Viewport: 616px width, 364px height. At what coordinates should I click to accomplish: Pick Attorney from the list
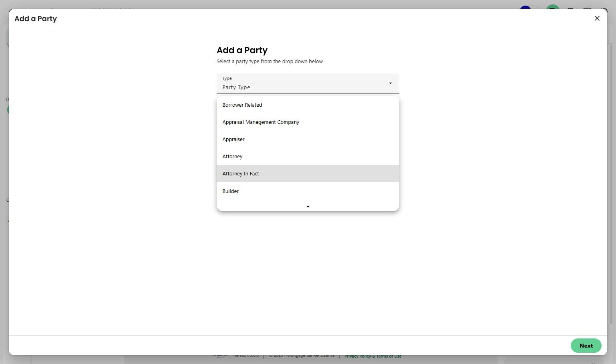(x=308, y=157)
